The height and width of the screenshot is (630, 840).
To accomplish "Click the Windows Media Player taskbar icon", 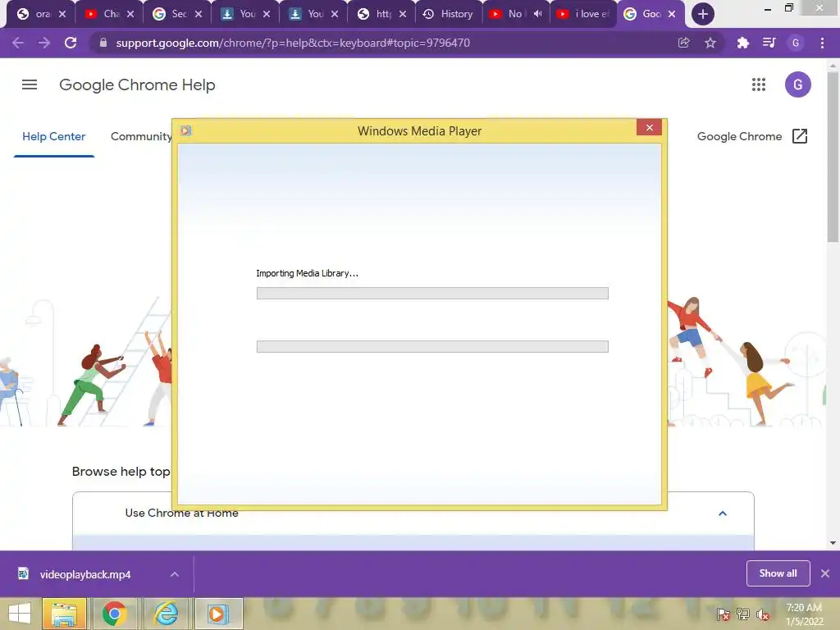I will (218, 614).
